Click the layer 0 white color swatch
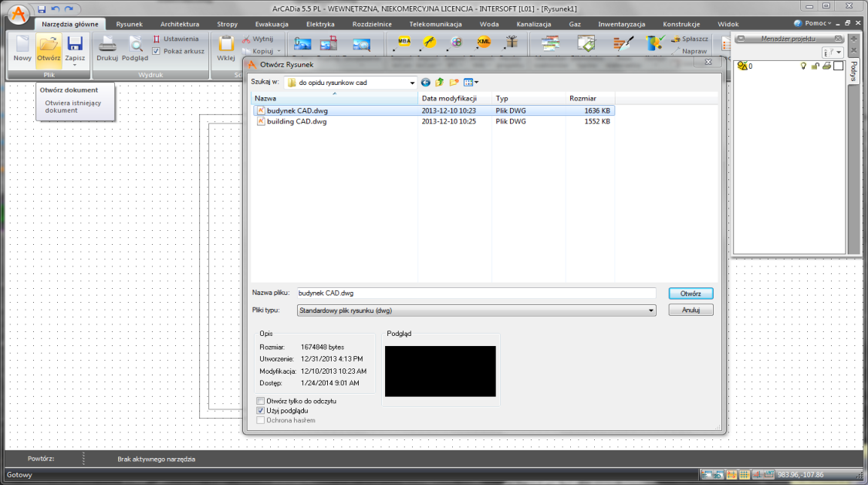 click(838, 66)
